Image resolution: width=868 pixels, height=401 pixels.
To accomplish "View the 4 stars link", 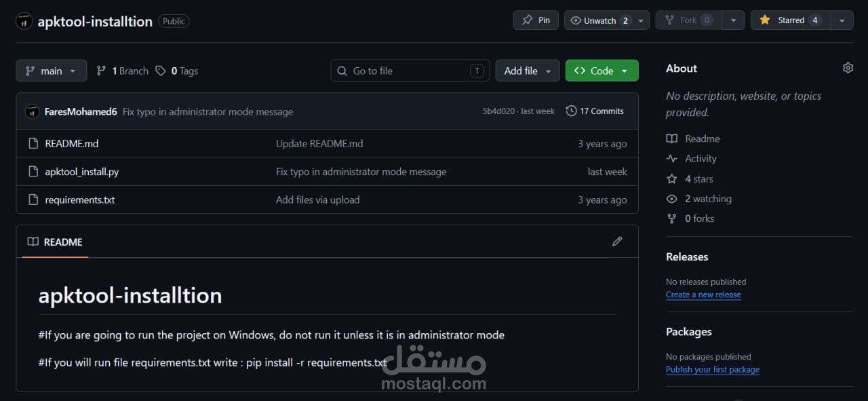I will point(690,179).
